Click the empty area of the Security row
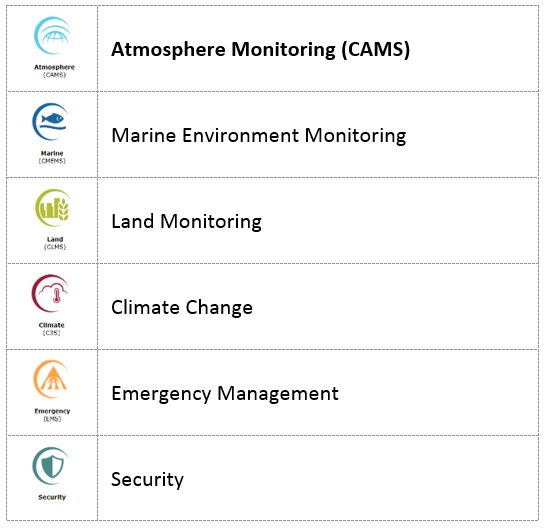 pyautogui.click(x=361, y=479)
